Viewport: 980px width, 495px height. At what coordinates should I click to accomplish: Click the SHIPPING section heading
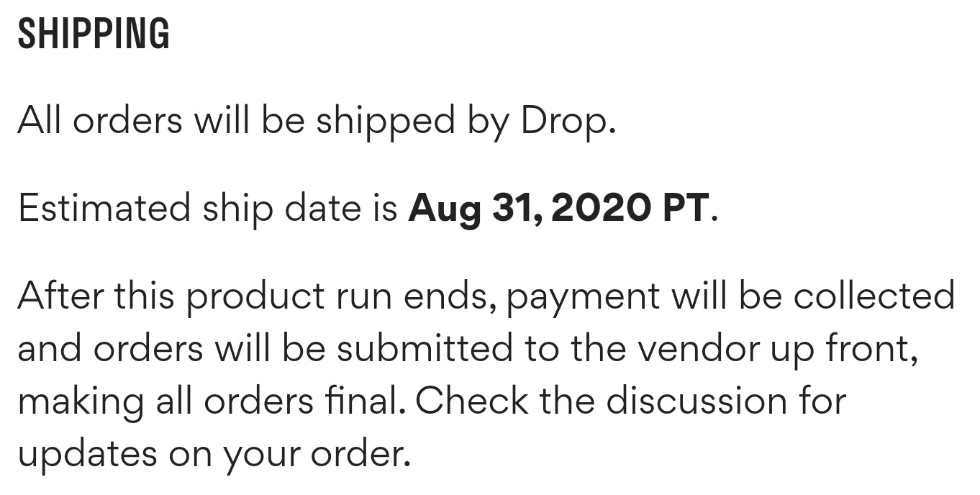(94, 34)
